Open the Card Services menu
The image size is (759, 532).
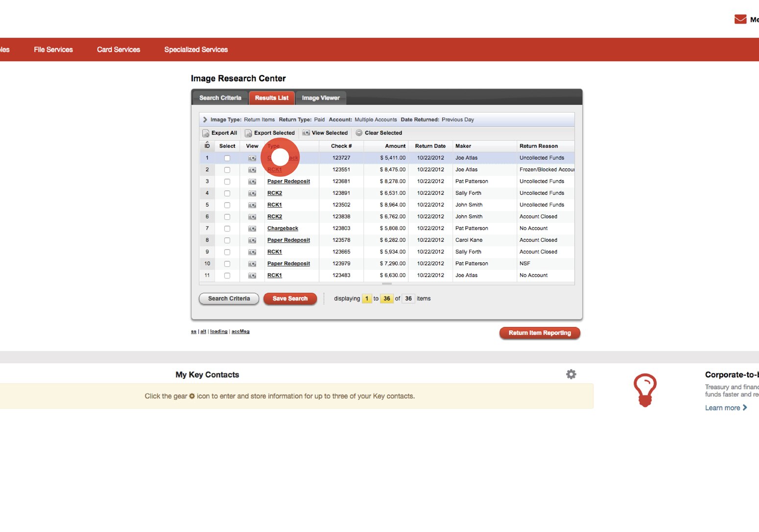point(118,49)
